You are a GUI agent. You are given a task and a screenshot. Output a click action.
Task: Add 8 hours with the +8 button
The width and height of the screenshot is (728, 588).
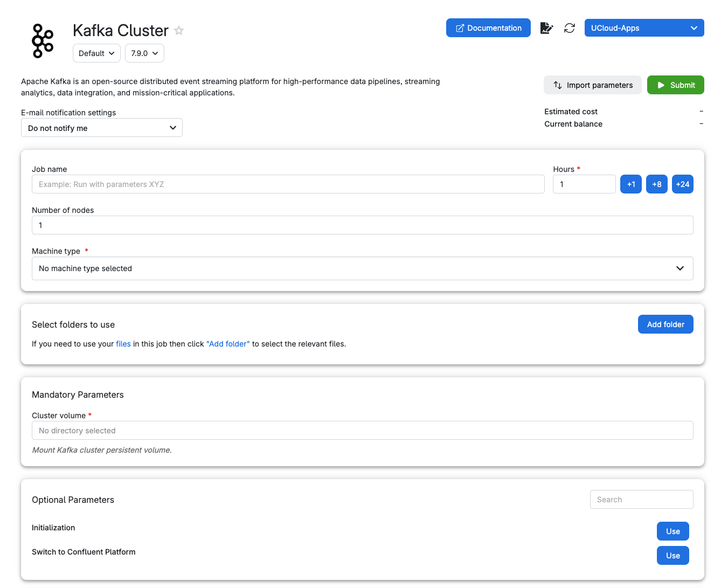click(x=657, y=184)
